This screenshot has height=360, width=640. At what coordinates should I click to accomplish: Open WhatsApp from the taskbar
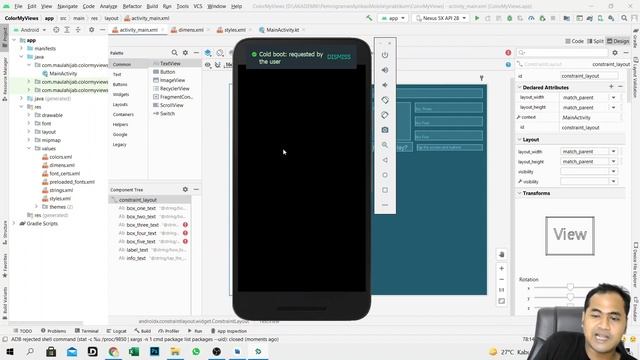(196, 351)
